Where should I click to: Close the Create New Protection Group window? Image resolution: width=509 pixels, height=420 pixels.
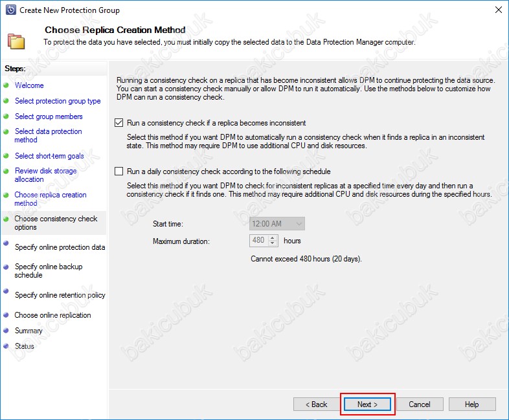(x=499, y=10)
